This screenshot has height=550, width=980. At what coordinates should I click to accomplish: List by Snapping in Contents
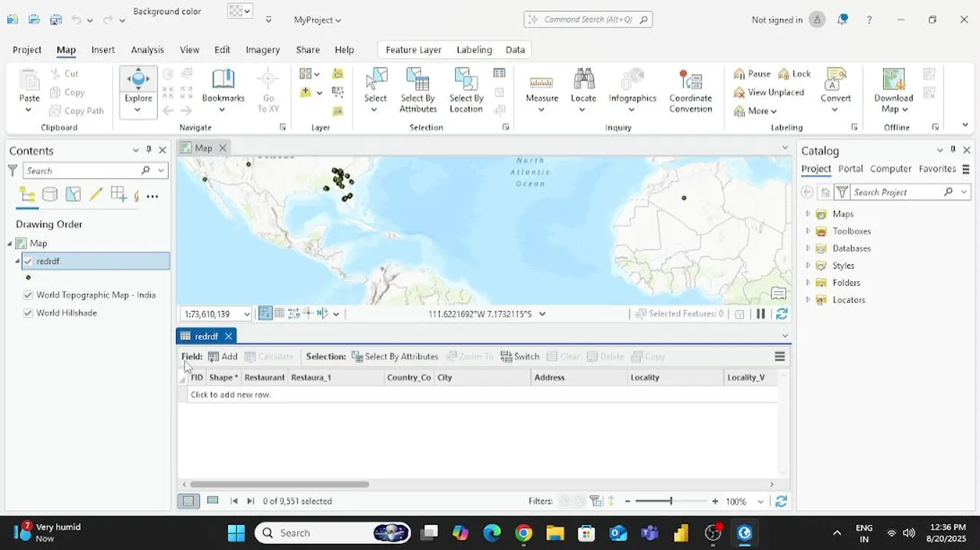118,195
